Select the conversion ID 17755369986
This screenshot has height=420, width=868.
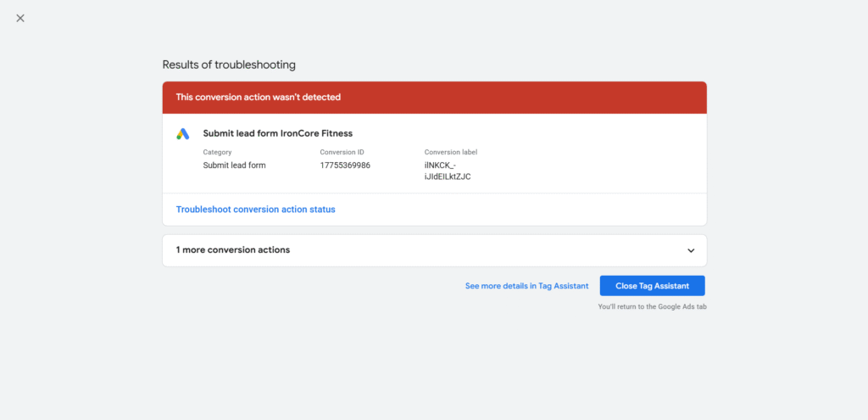[x=345, y=165]
